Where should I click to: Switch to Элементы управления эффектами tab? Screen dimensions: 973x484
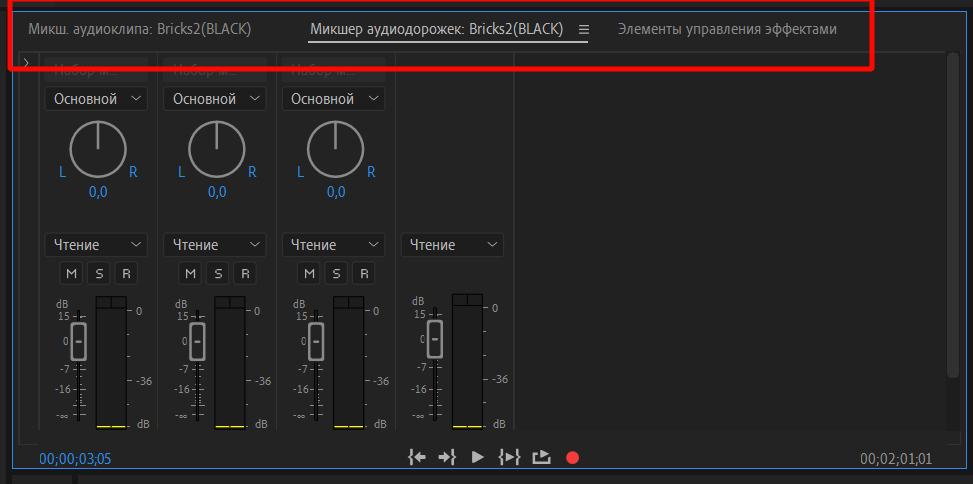(727, 30)
